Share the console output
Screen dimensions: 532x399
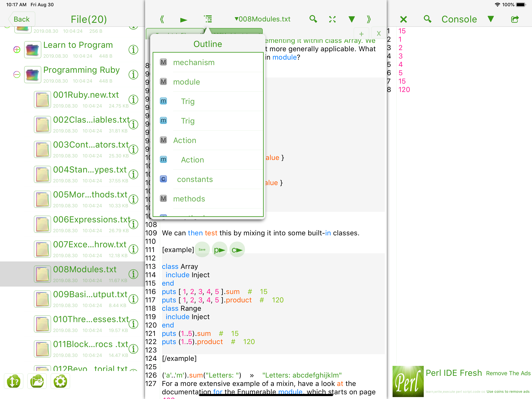[515, 19]
